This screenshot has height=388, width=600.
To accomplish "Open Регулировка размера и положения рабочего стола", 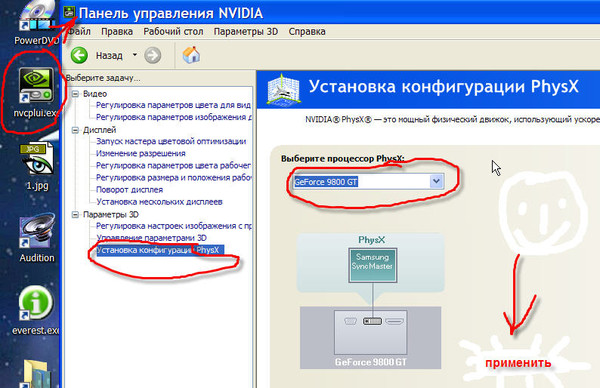I will coord(174,178).
